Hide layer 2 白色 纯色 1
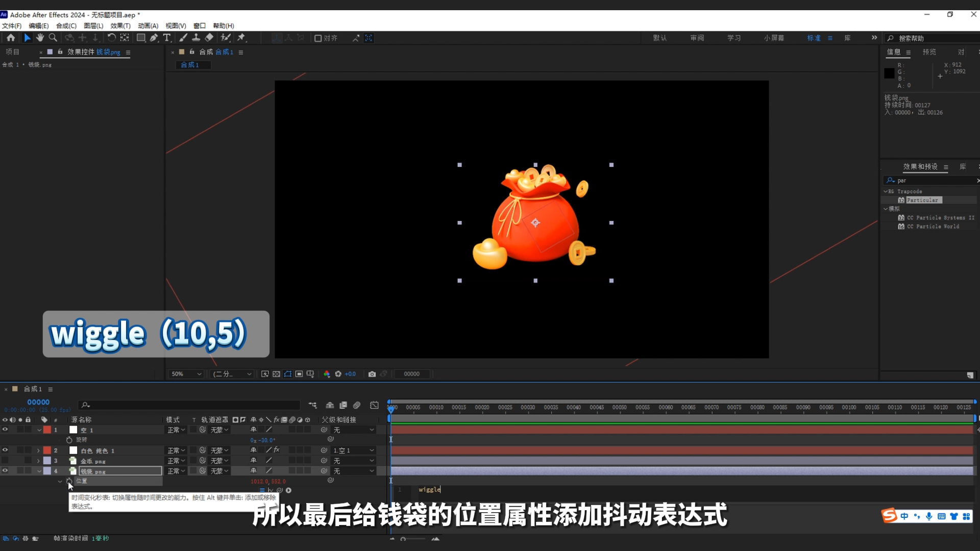 click(5, 450)
